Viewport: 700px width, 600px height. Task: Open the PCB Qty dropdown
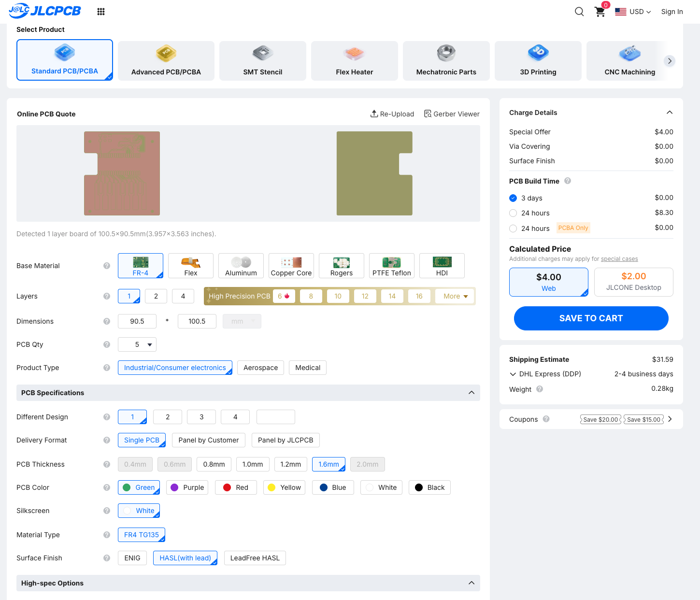point(137,344)
